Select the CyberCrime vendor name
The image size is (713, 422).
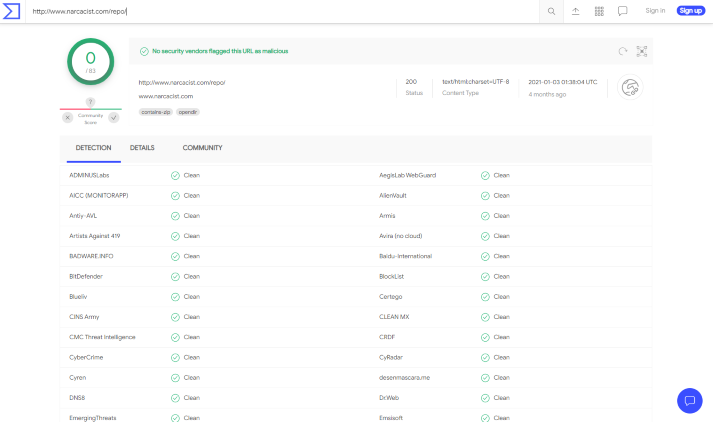click(86, 357)
